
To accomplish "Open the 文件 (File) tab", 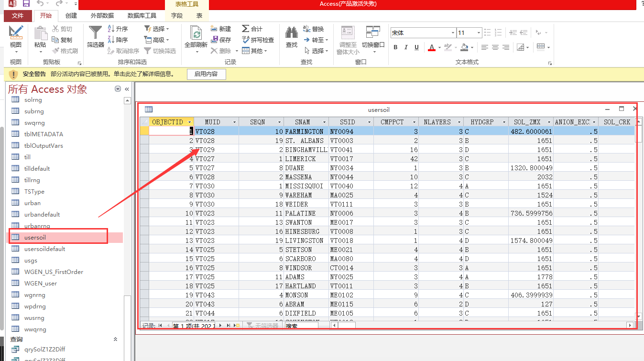I will (18, 15).
